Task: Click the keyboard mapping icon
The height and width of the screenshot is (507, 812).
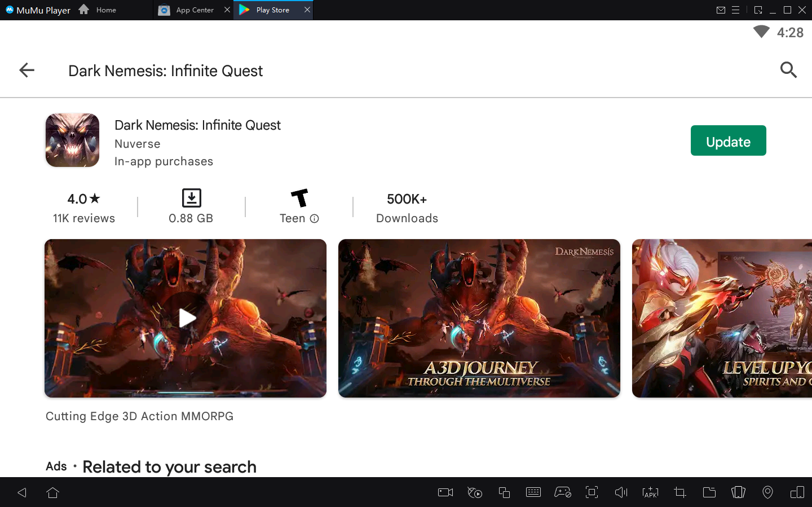Action: [533, 492]
